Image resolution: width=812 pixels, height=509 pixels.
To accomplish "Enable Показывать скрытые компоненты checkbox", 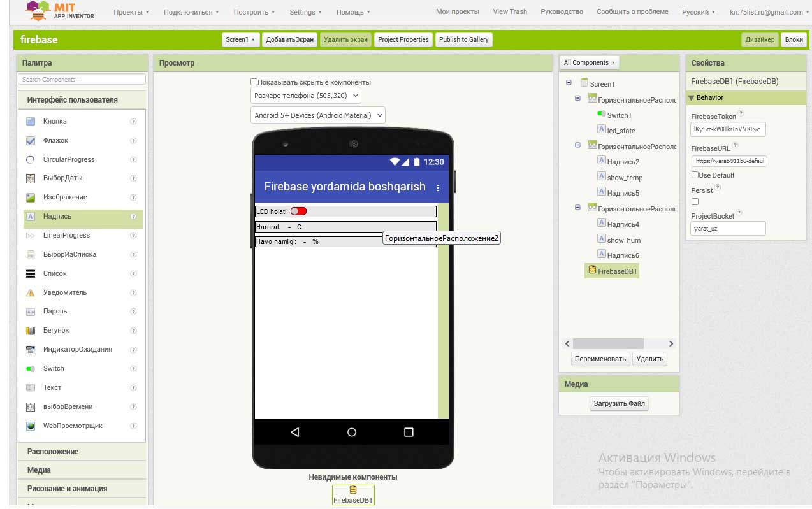I will point(254,82).
